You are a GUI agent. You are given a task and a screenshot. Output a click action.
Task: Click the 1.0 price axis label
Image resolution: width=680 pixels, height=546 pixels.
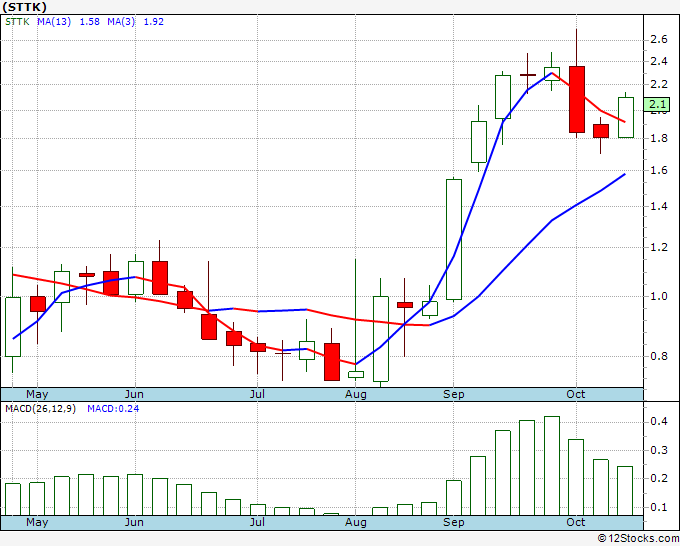(x=659, y=297)
